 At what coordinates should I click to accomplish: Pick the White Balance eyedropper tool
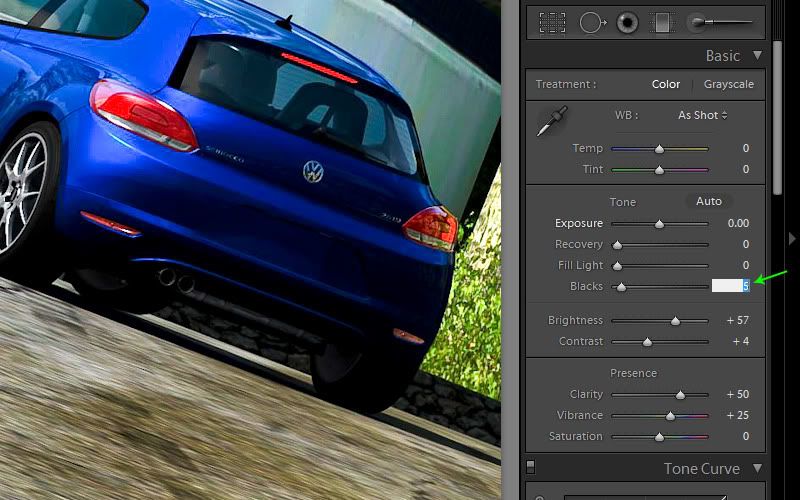[x=552, y=121]
